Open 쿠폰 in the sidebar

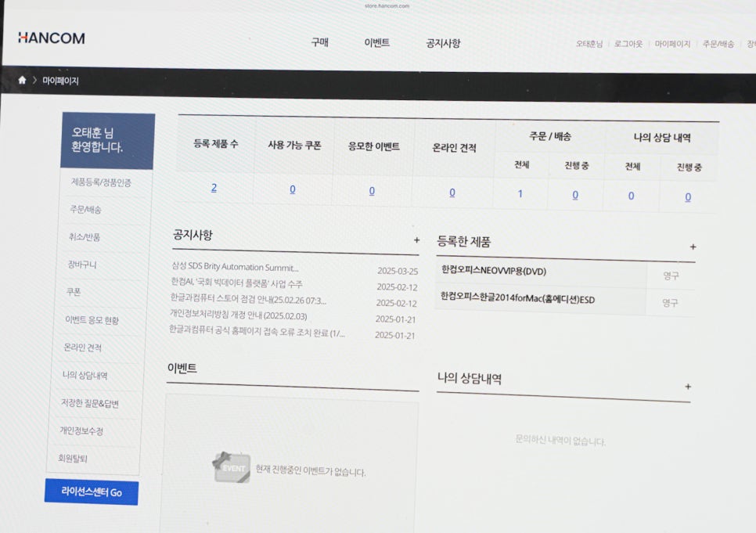pos(74,292)
